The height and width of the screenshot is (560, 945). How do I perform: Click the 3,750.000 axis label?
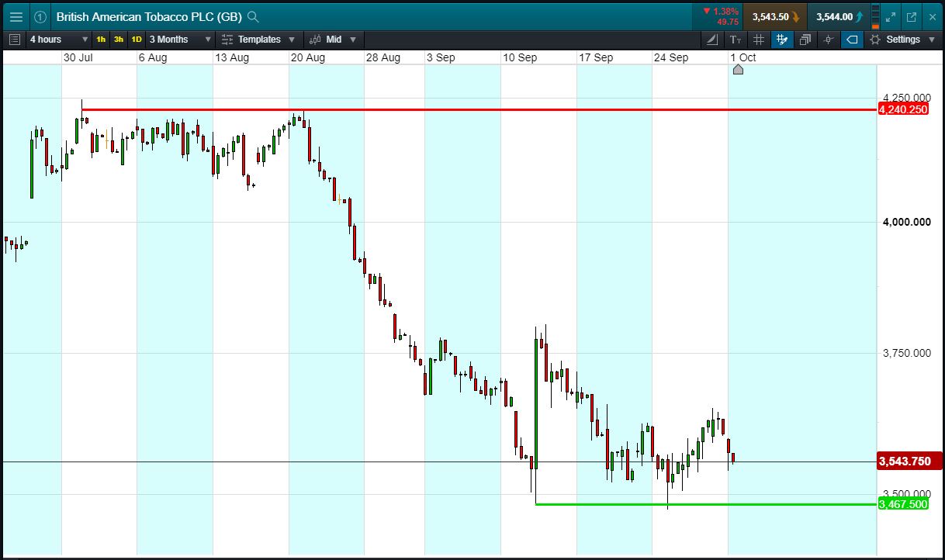[907, 353]
